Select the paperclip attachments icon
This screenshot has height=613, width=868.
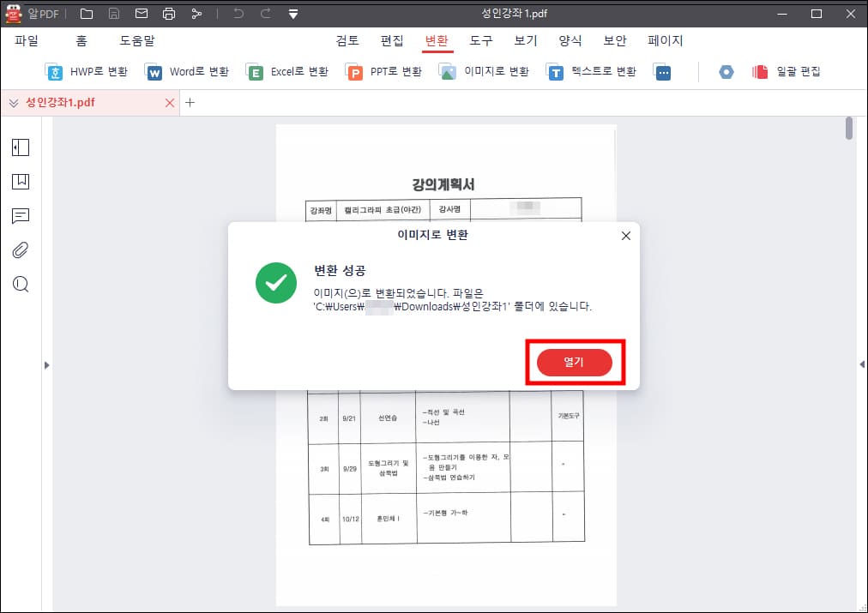(20, 250)
